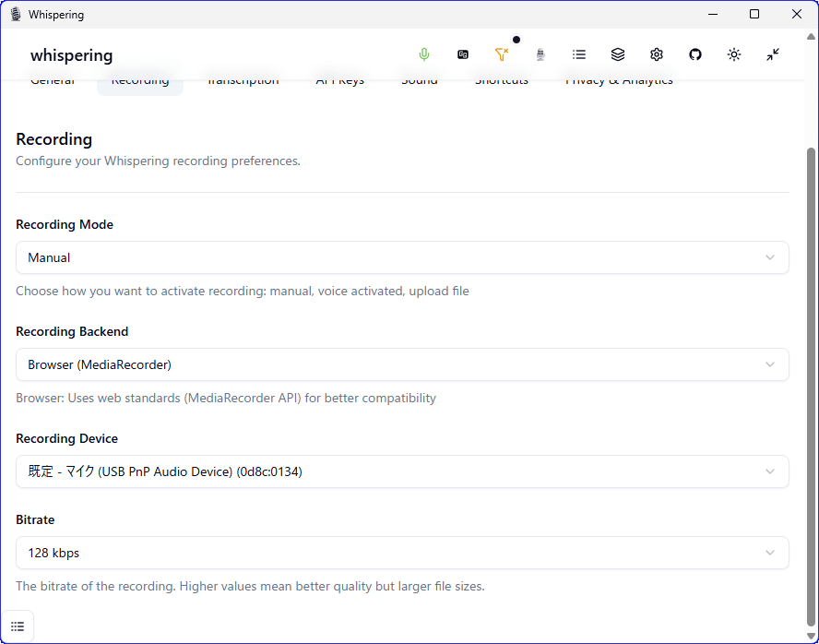
Task: Open the transcription service selector icon
Action: (463, 54)
